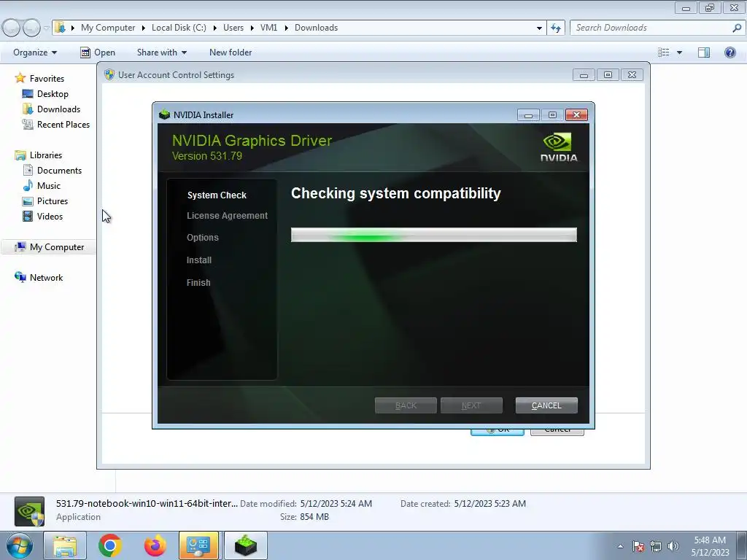Click Open in Explorer toolbar
The width and height of the screenshot is (747, 560).
click(98, 52)
